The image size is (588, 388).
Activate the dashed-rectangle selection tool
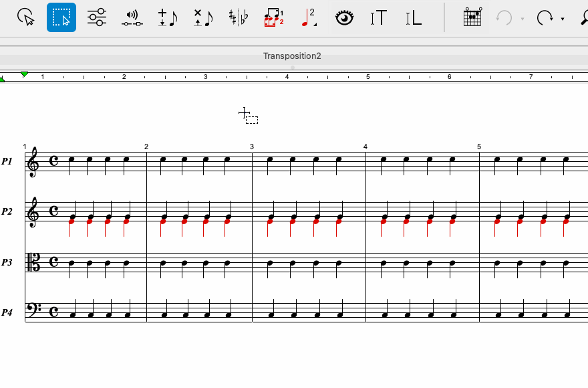click(x=61, y=17)
